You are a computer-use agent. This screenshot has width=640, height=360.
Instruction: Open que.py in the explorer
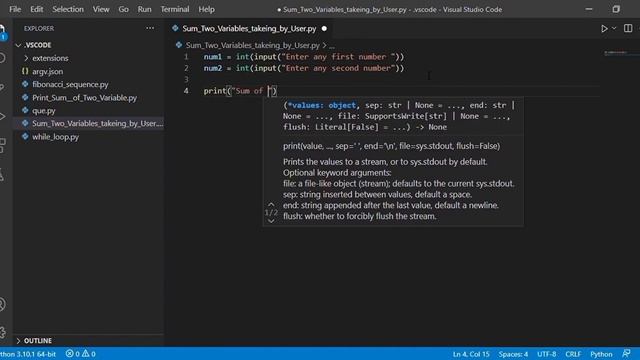44,111
